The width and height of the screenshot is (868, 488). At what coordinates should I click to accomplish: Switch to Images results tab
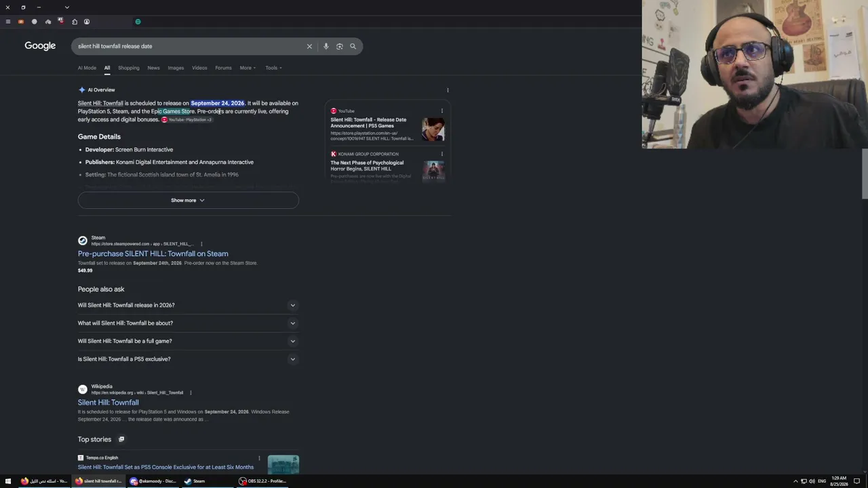coord(176,68)
